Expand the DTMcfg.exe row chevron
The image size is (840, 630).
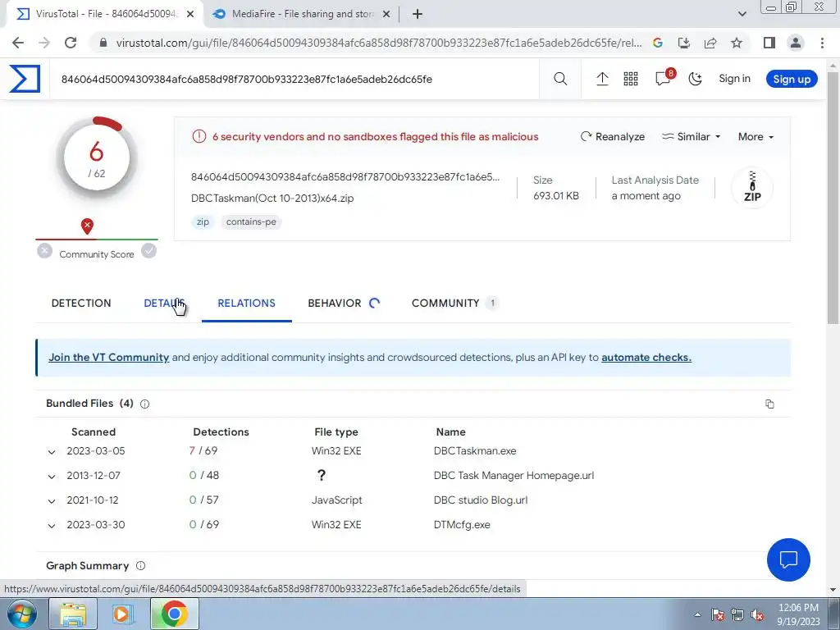click(52, 526)
